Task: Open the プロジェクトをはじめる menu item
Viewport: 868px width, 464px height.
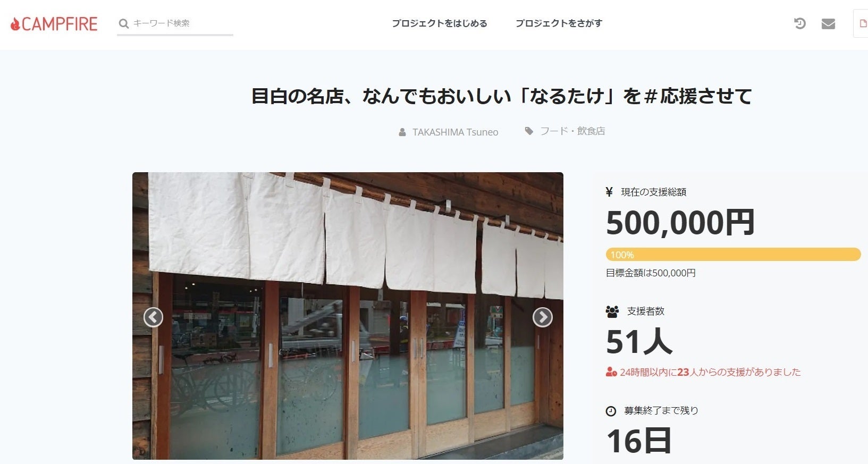Action: click(440, 23)
